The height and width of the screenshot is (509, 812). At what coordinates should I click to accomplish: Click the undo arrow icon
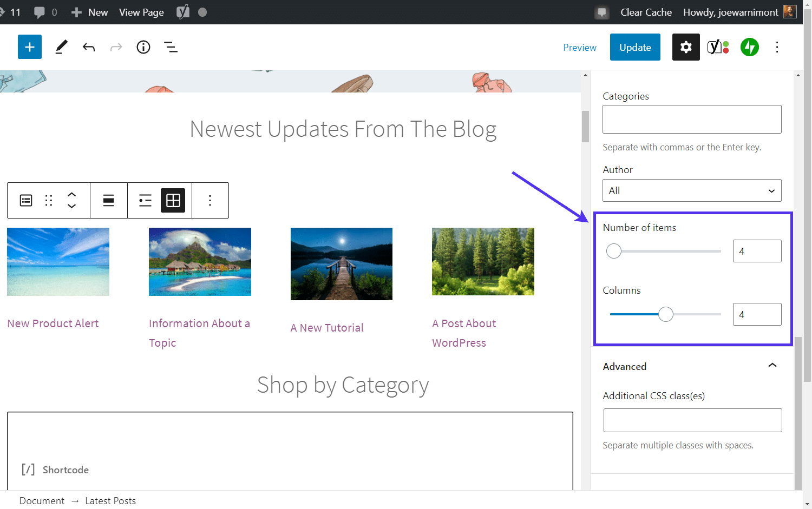pos(89,48)
